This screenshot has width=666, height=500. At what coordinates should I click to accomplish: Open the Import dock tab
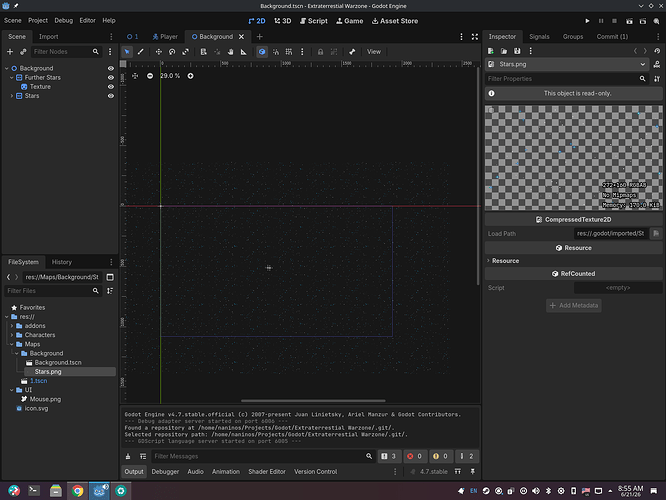coord(48,37)
